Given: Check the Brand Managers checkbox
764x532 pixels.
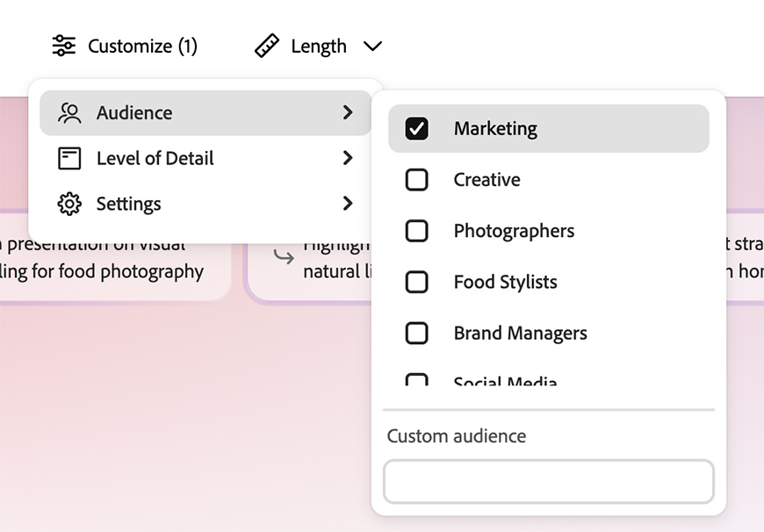Looking at the screenshot, I should point(416,334).
